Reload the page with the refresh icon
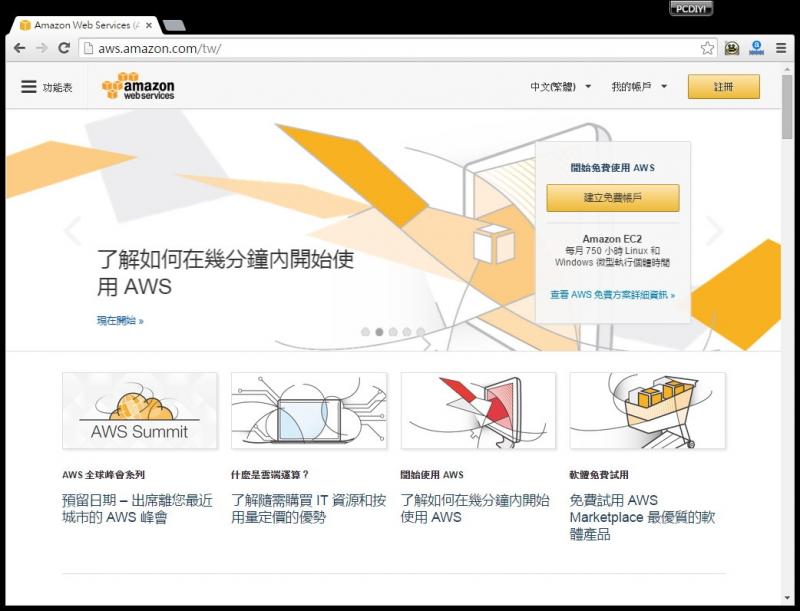 pos(64,48)
